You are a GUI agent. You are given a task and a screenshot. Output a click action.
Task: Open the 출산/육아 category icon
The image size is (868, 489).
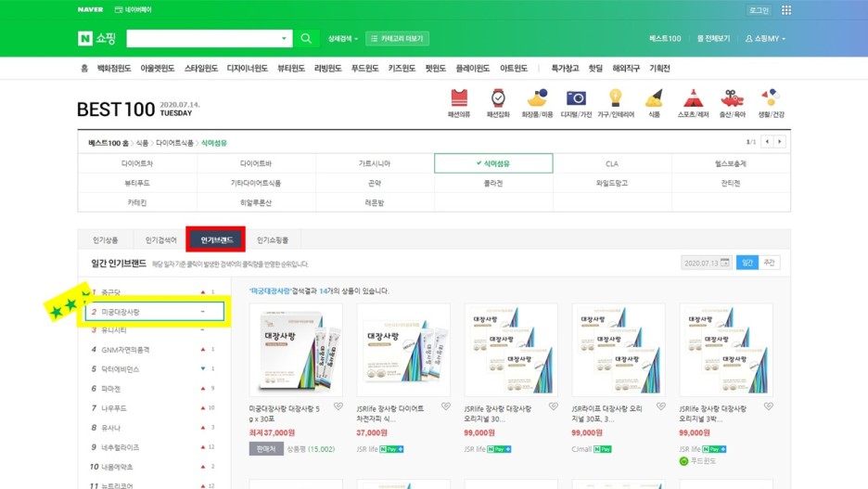(732, 102)
